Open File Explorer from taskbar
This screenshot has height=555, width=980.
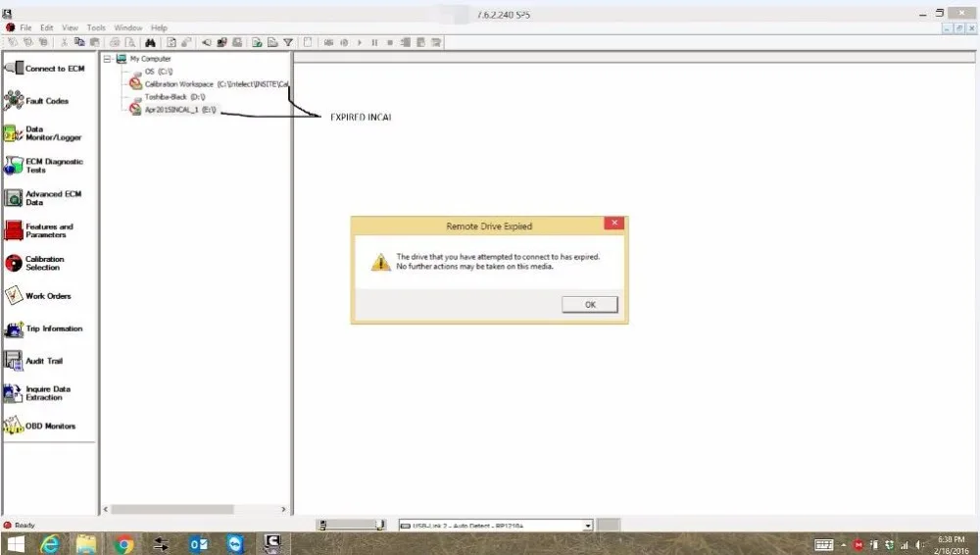(x=87, y=544)
